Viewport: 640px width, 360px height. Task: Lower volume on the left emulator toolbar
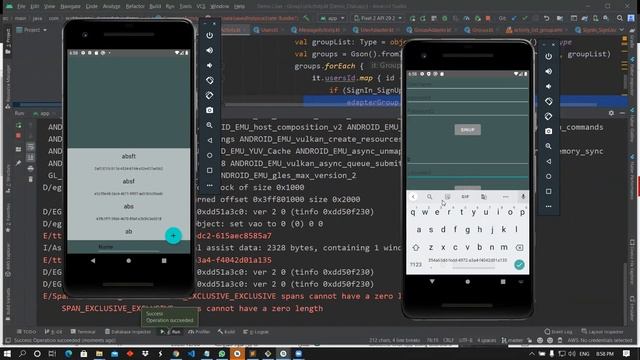209,65
